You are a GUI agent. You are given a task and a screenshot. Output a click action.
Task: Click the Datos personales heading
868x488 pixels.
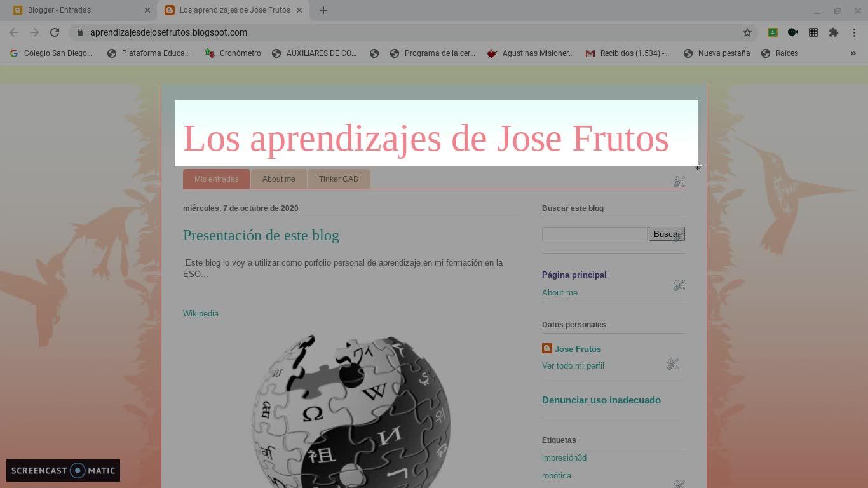574,324
